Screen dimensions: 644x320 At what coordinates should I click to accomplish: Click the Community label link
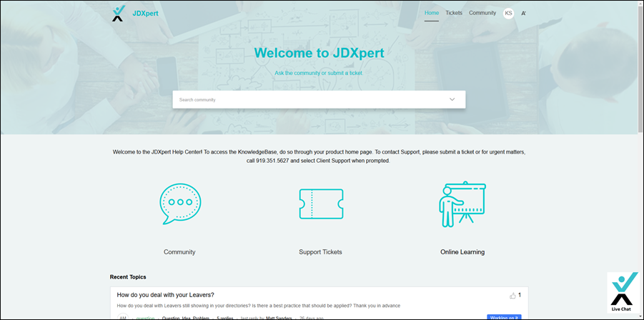click(x=179, y=252)
